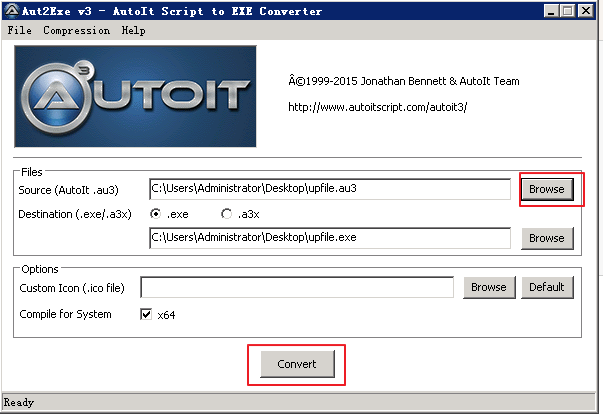Image resolution: width=603 pixels, height=415 pixels.
Task: Click the autoitscript.com URL text
Action: (x=378, y=107)
